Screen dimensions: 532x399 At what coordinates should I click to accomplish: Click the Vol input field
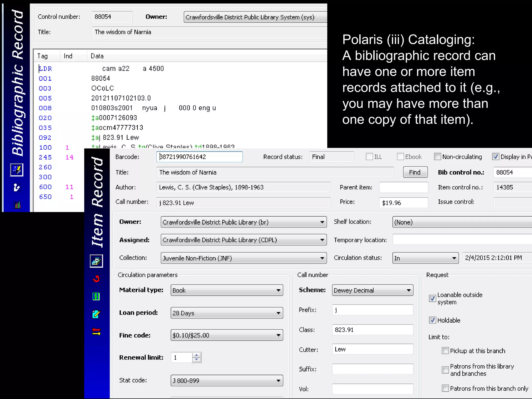click(x=373, y=389)
